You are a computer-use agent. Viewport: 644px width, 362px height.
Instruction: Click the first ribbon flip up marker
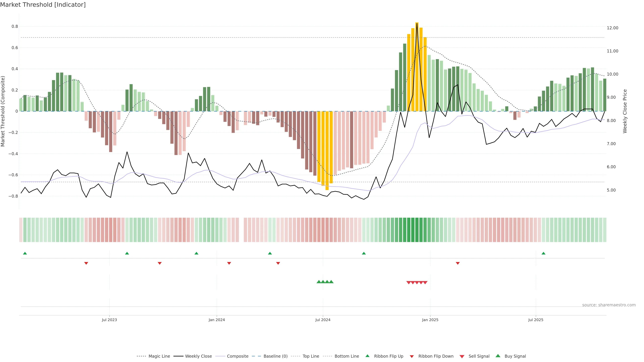25,253
